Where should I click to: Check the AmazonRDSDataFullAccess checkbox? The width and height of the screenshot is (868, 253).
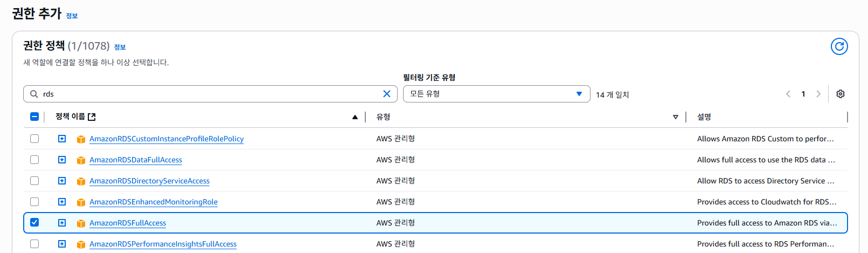point(34,160)
